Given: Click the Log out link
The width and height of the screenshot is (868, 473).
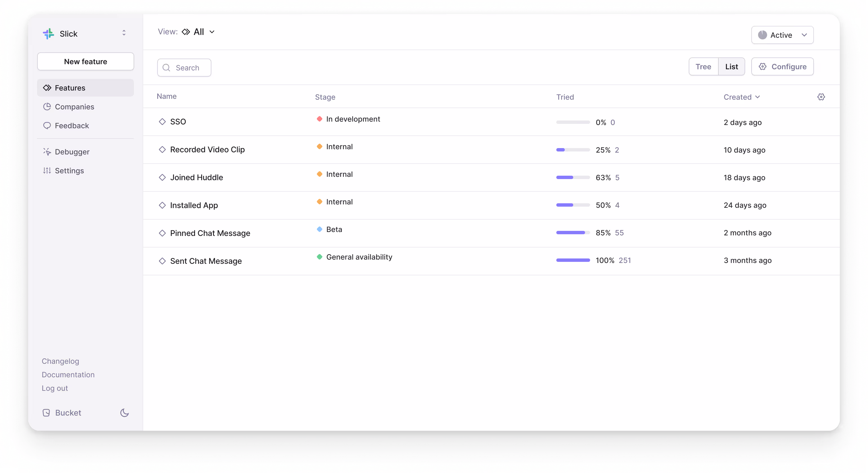Looking at the screenshot, I should click(x=55, y=388).
